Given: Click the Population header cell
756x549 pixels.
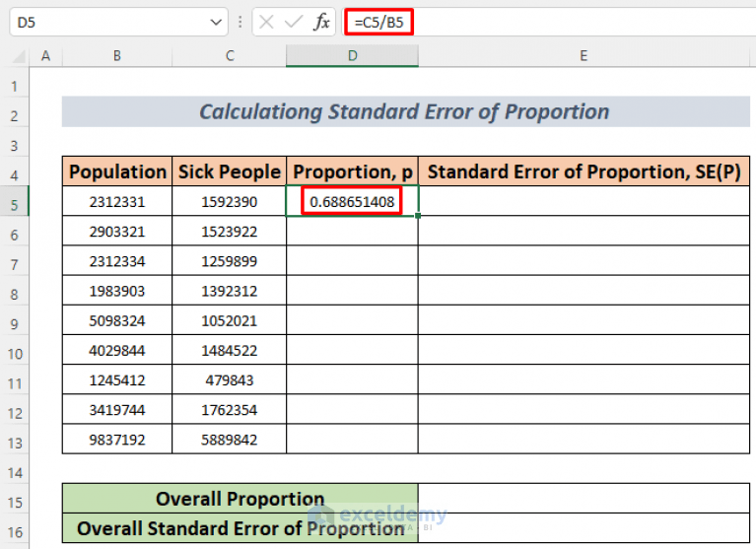Looking at the screenshot, I should 117,172.
